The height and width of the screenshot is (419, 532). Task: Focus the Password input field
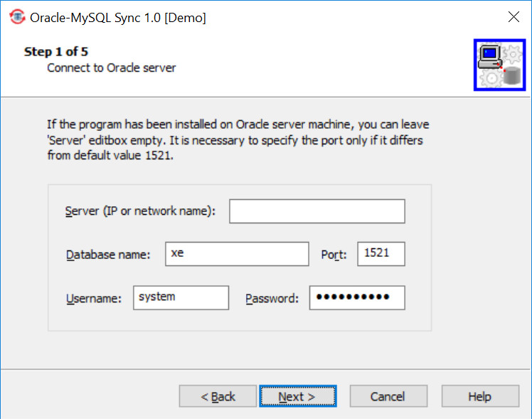(x=357, y=297)
